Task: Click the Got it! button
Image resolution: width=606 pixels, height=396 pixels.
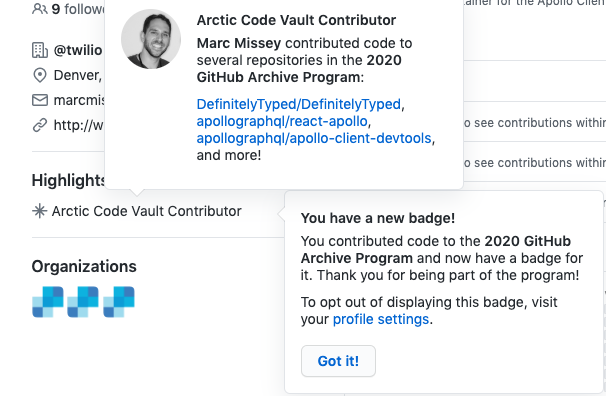Action: tap(338, 361)
